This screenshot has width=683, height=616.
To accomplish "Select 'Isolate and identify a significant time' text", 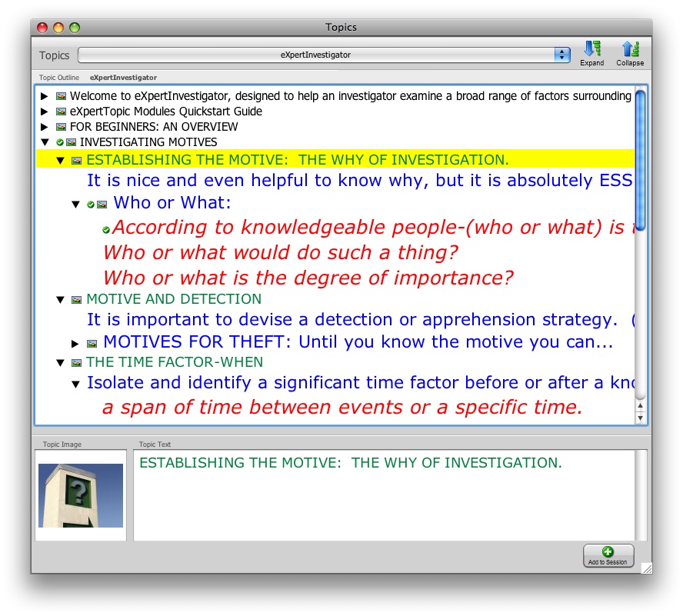I will pyautogui.click(x=360, y=382).
